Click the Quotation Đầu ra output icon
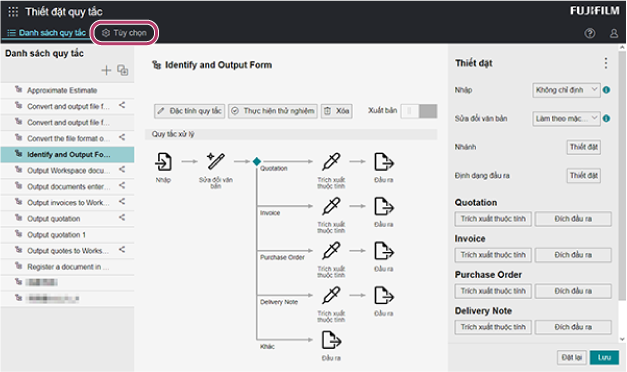Viewport: 627px width, 372px height. 384,162
